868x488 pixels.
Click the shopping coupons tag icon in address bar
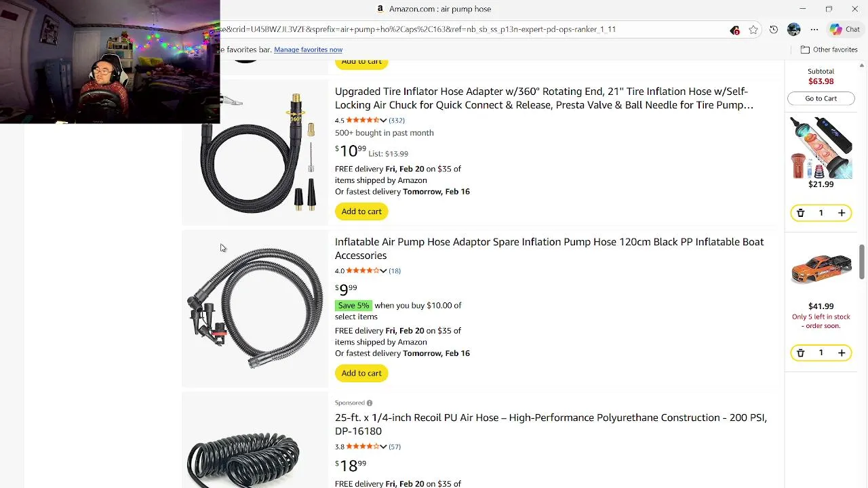tap(734, 30)
